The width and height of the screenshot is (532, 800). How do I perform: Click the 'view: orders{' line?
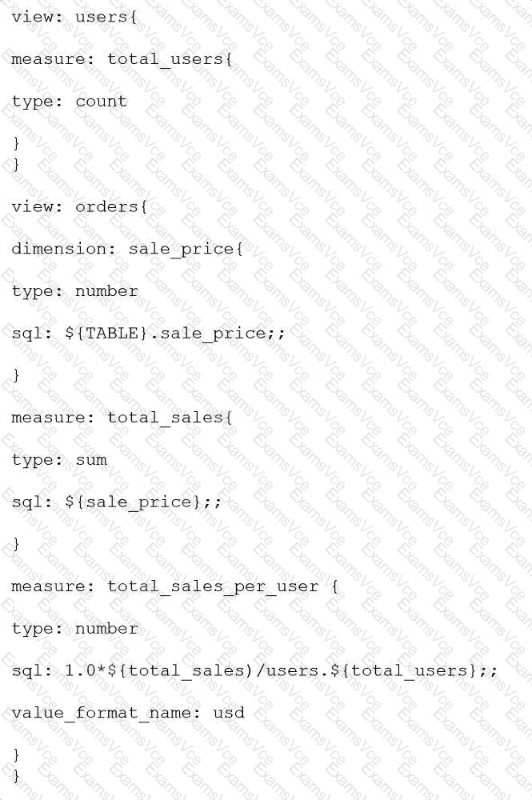[79, 206]
